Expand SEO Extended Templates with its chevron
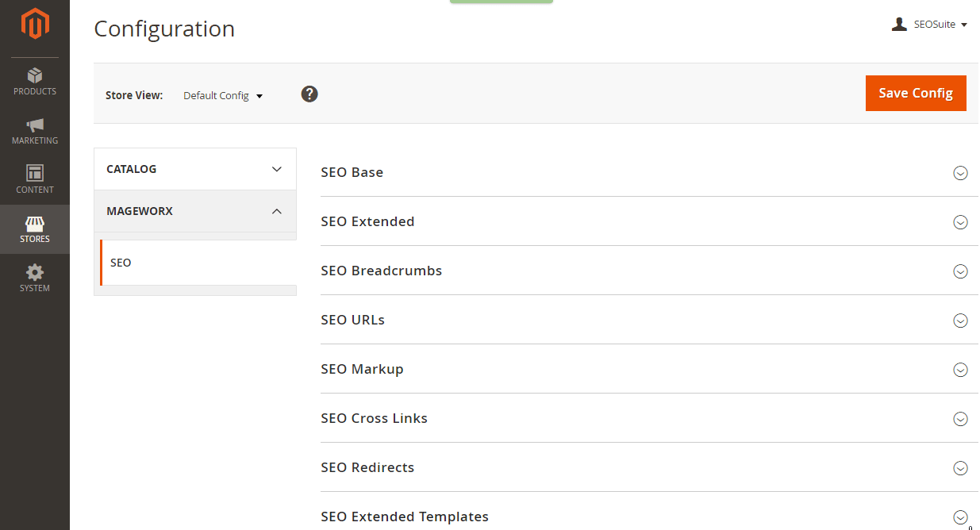The image size is (980, 530). [960, 517]
